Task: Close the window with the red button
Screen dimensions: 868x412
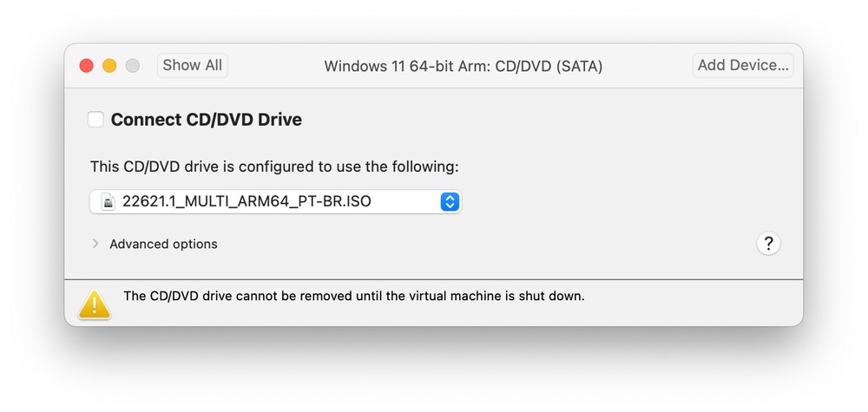Action: pyautogui.click(x=86, y=66)
